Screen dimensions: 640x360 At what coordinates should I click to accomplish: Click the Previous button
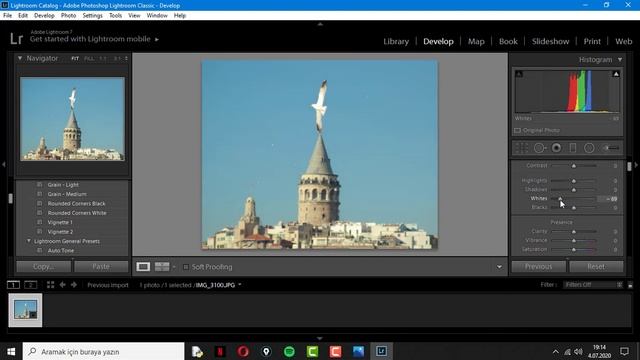tap(538, 267)
